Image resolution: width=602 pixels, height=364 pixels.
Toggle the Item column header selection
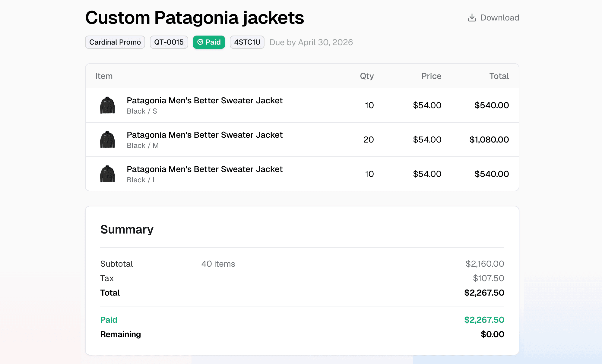coord(104,76)
